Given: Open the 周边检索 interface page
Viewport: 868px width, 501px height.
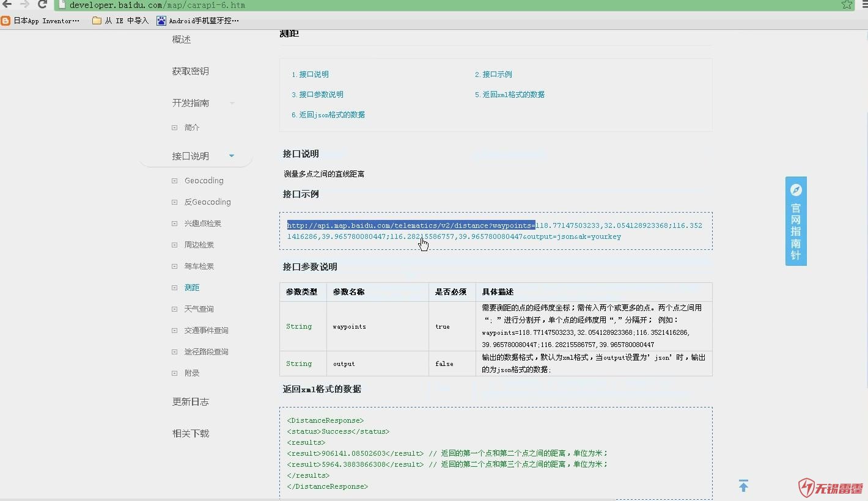Looking at the screenshot, I should [199, 245].
